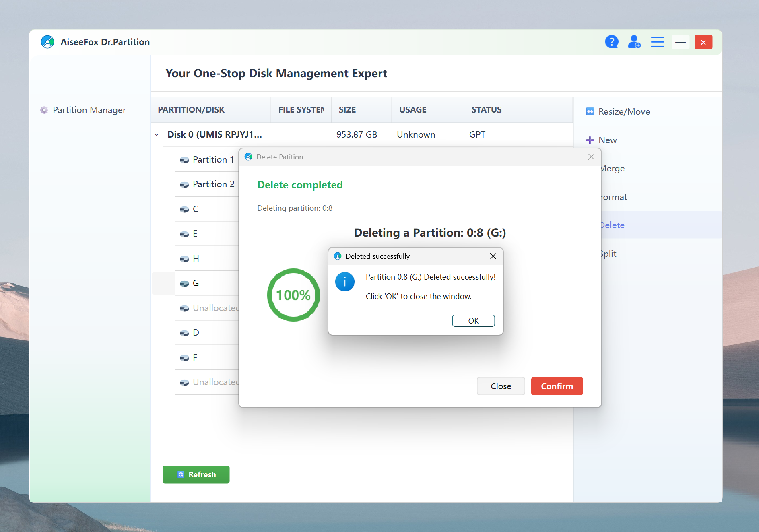Click 953.87 GB size value
Viewport: 759px width, 532px height.
click(357, 135)
